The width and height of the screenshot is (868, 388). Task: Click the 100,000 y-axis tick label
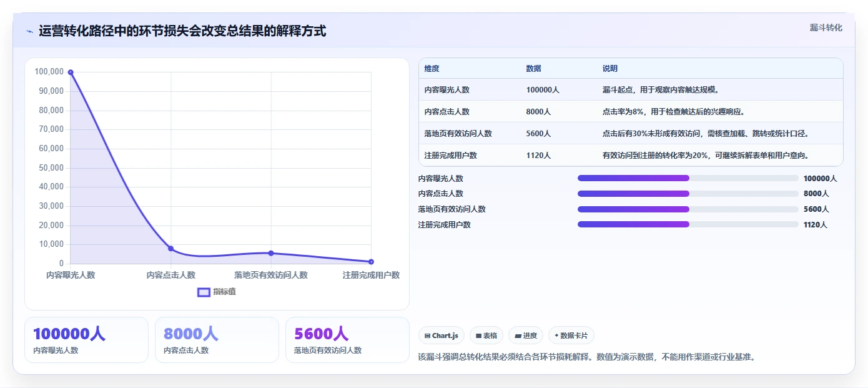(49, 72)
